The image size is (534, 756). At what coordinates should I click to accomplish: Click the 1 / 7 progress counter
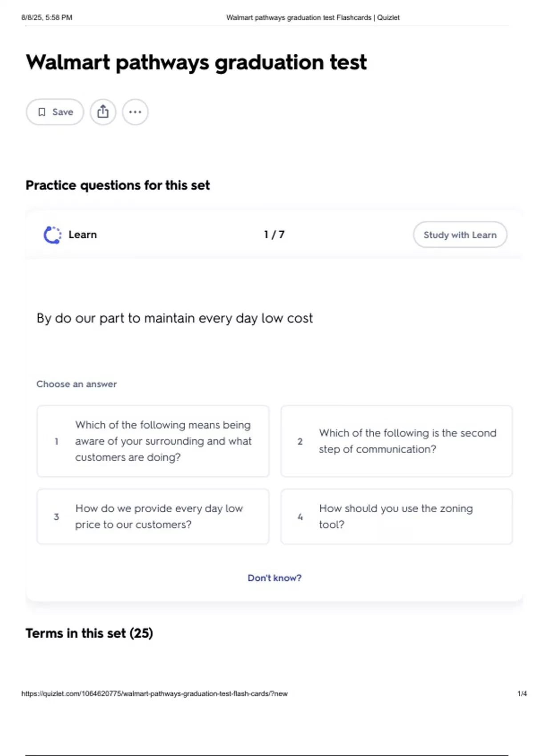coord(274,234)
